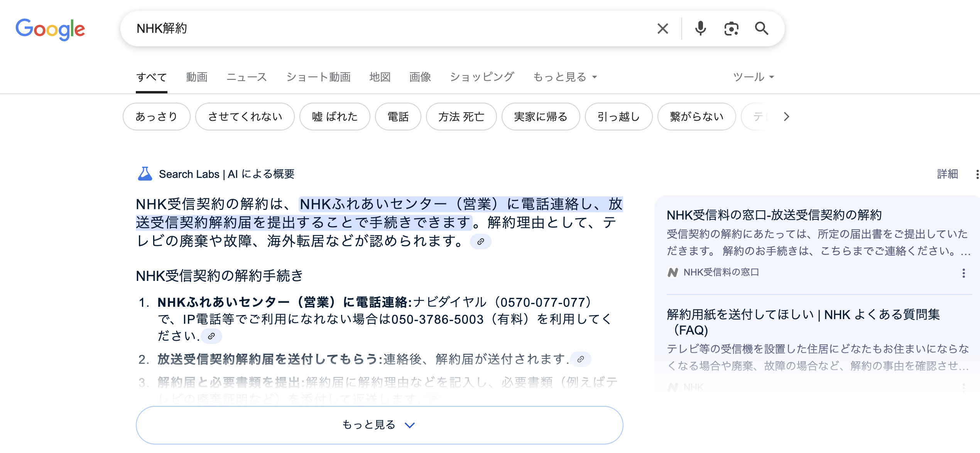Open the 地図 tab
The image size is (980, 453).
[x=380, y=77]
